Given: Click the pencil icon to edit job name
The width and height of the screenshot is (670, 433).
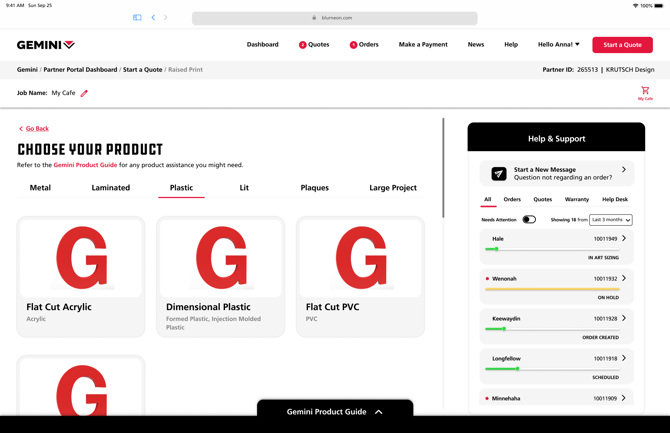Looking at the screenshot, I should 84,93.
